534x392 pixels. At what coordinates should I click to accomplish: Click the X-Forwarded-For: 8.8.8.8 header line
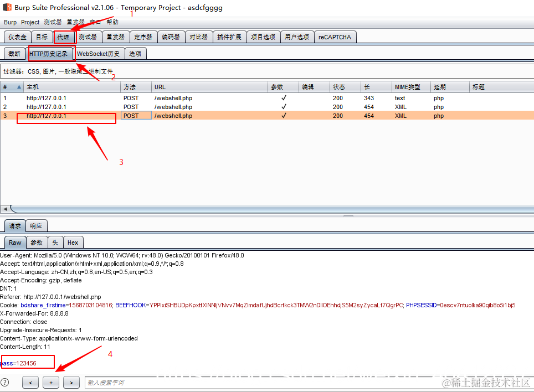(34, 313)
